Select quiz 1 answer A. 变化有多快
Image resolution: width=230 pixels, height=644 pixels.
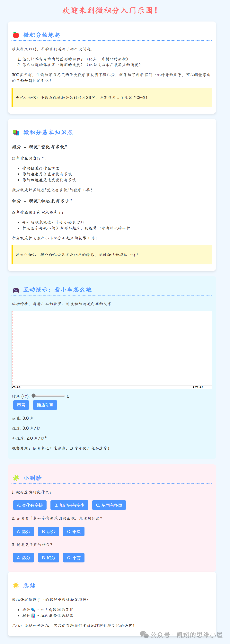(30, 505)
